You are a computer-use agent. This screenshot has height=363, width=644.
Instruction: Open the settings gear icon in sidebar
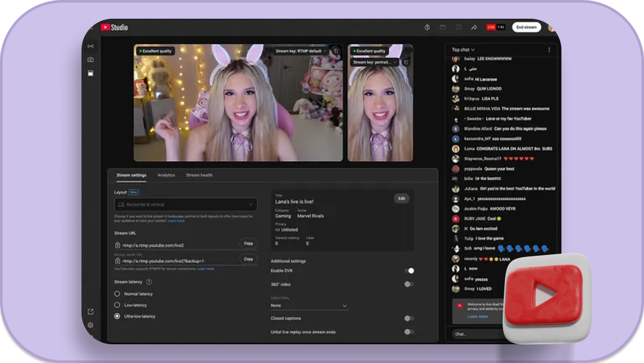point(90,325)
